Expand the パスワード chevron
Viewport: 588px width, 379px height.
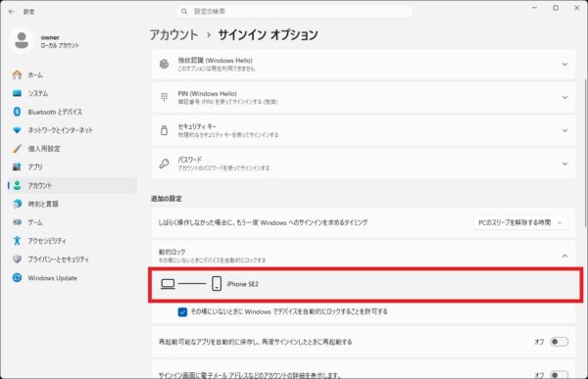(x=564, y=164)
